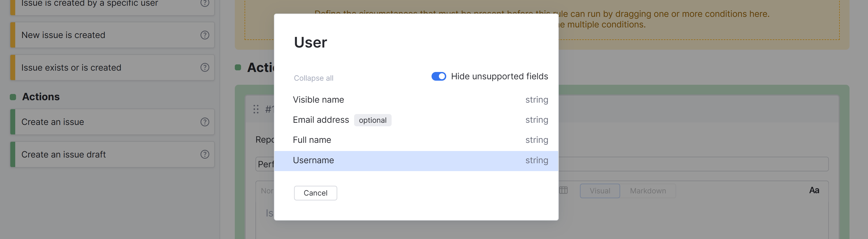This screenshot has height=239, width=868.
Task: Pick the Username field
Action: tap(313, 161)
